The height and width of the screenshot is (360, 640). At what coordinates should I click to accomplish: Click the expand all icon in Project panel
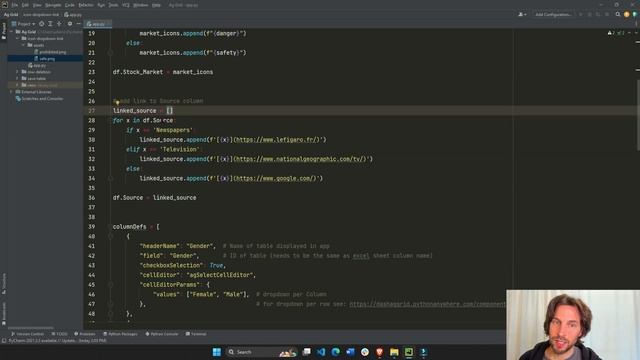click(x=50, y=24)
